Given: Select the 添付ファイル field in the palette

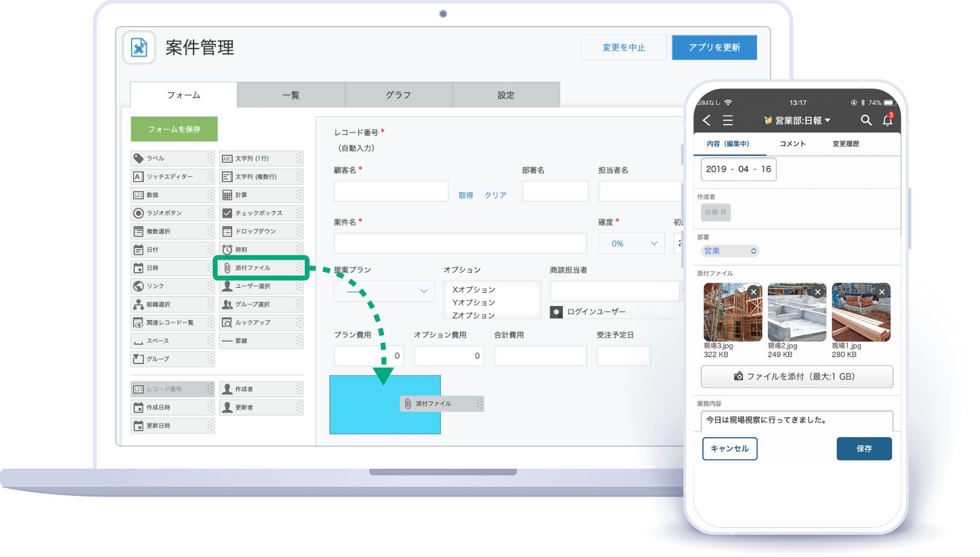Looking at the screenshot, I should tap(261, 268).
